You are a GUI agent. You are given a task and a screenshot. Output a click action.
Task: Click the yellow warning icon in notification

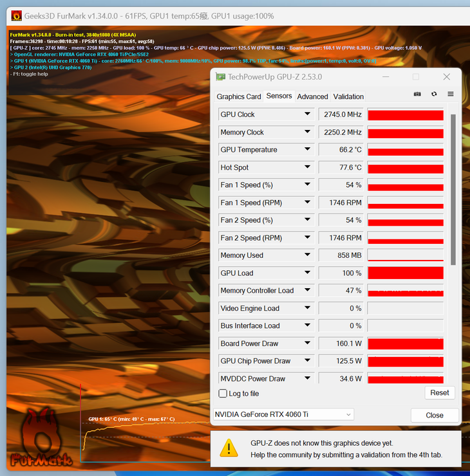coord(229,448)
